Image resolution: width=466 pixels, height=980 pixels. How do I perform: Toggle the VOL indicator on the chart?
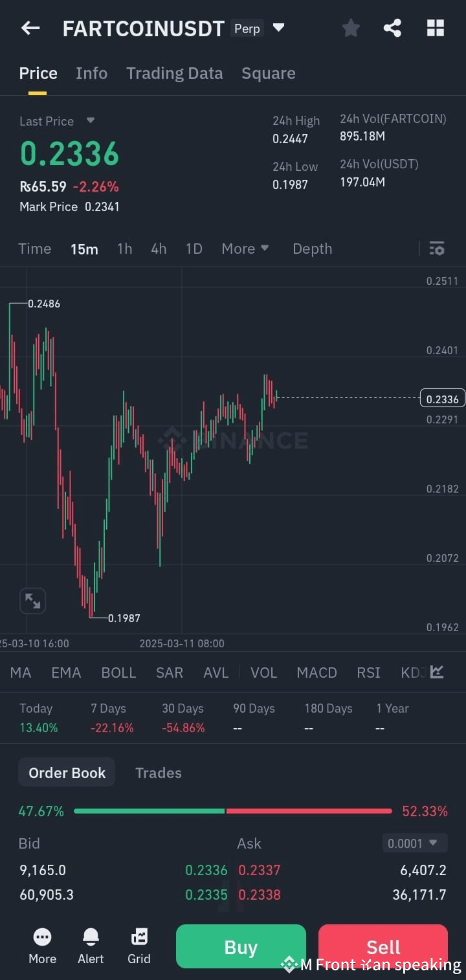point(263,673)
